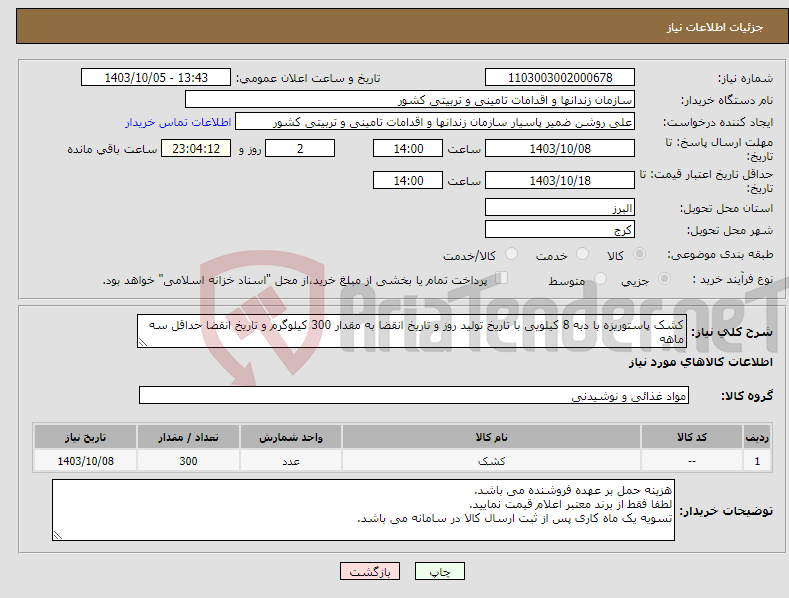Click the price validity date 1403/10/18 field
This screenshot has height=598, width=789.
pos(560,180)
